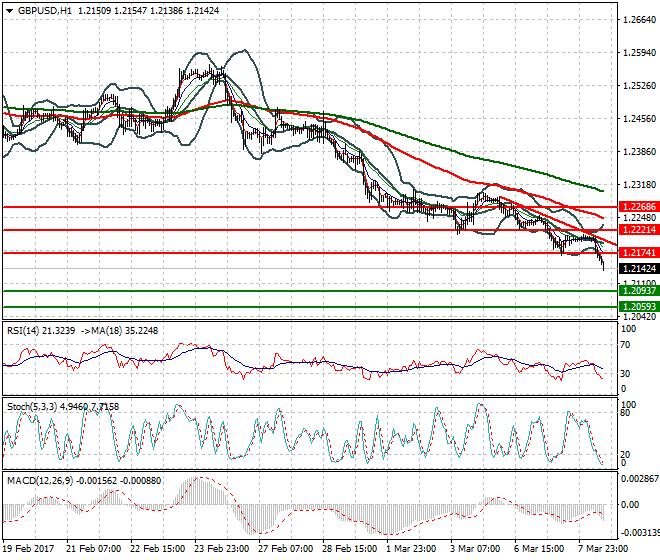This screenshot has width=660, height=560.
Task: Click the 27 Feb 07:00 time label
Action: tap(285, 549)
